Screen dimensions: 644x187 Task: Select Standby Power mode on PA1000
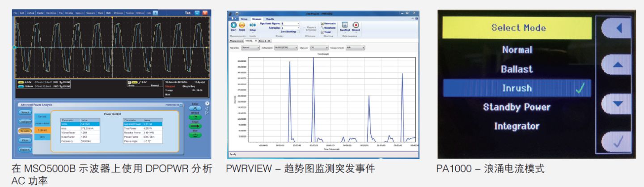click(517, 107)
